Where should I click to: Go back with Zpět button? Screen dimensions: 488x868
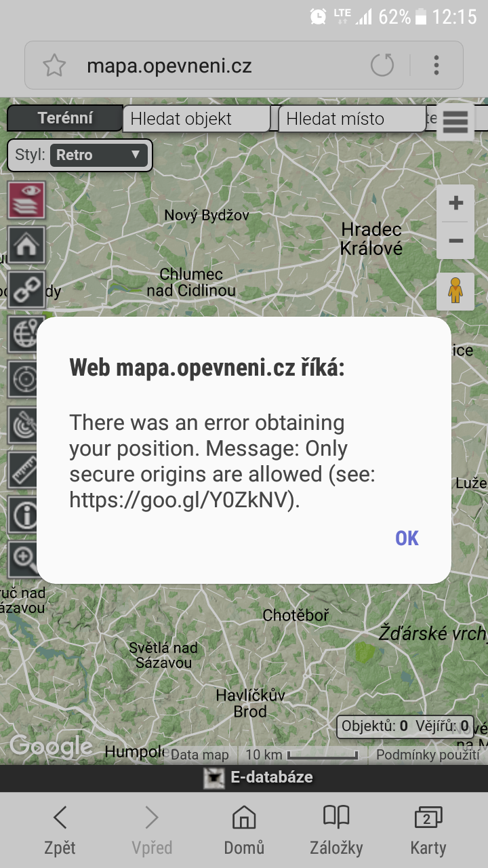60,831
